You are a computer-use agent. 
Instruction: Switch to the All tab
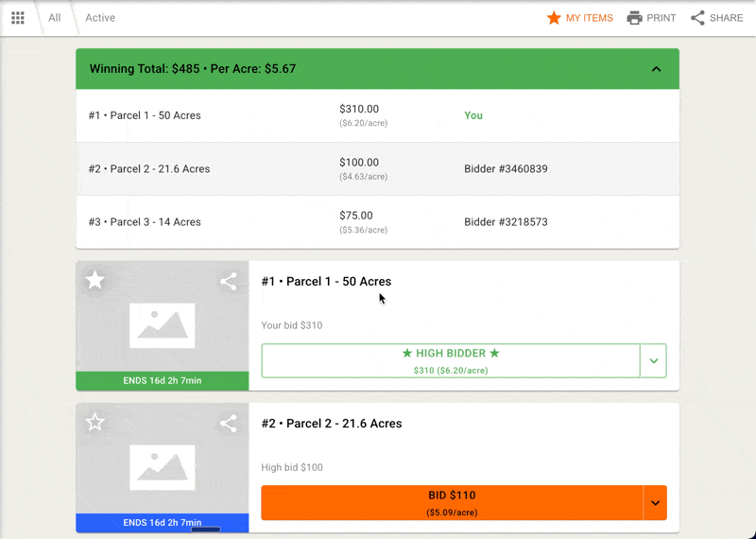55,18
